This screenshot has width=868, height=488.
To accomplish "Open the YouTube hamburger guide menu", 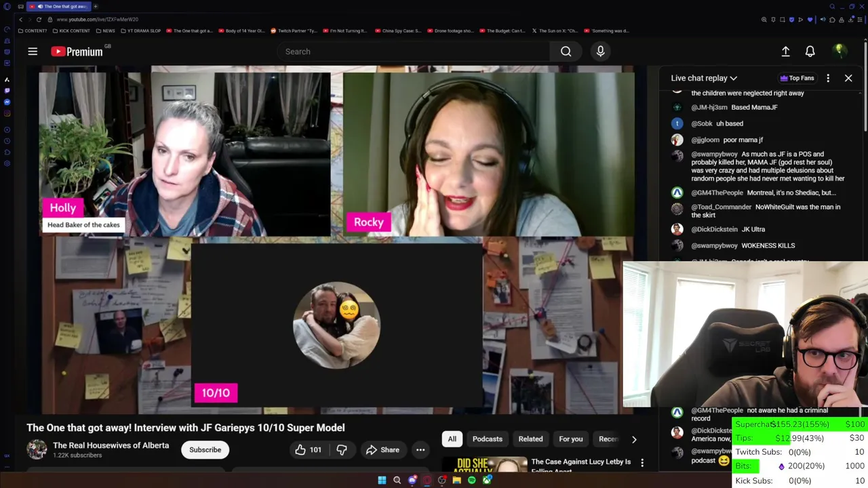I will [33, 52].
